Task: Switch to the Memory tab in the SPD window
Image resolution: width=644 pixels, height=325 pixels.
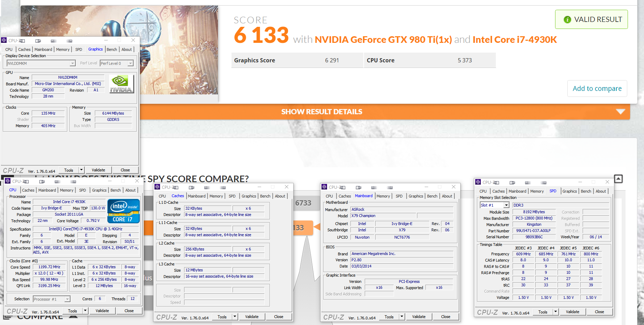Action: (x=537, y=191)
